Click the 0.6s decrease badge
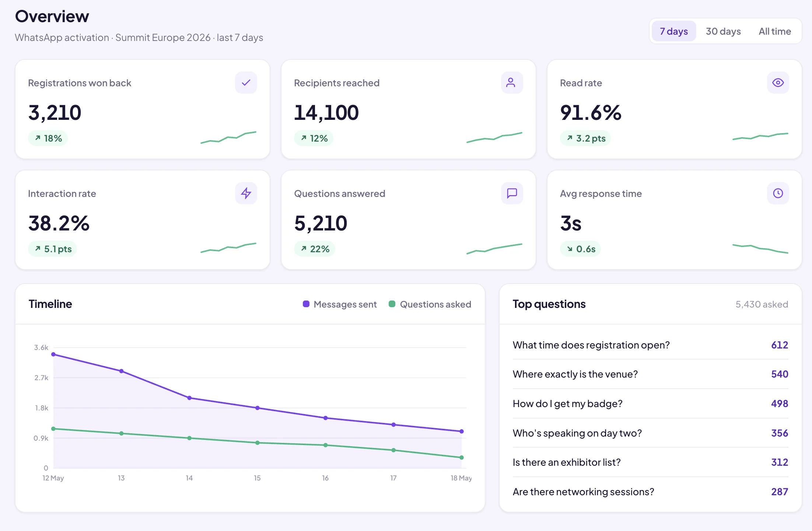This screenshot has width=812, height=531. [581, 249]
